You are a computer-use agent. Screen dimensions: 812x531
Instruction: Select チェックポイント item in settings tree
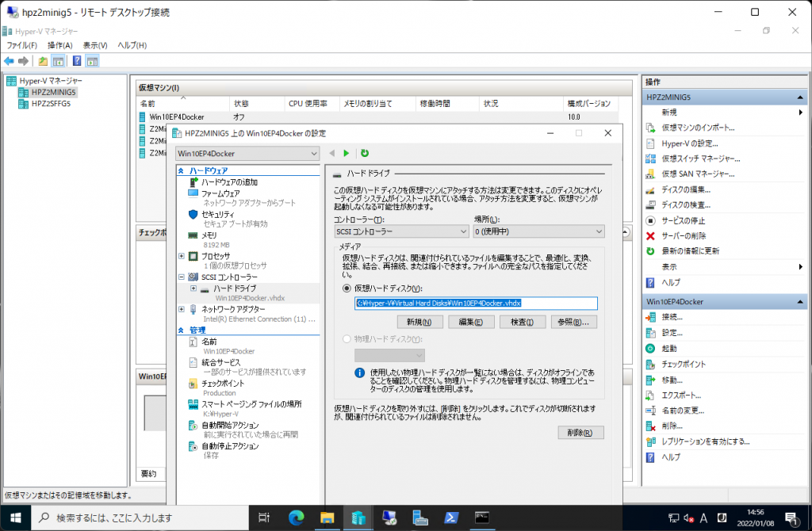coord(223,384)
